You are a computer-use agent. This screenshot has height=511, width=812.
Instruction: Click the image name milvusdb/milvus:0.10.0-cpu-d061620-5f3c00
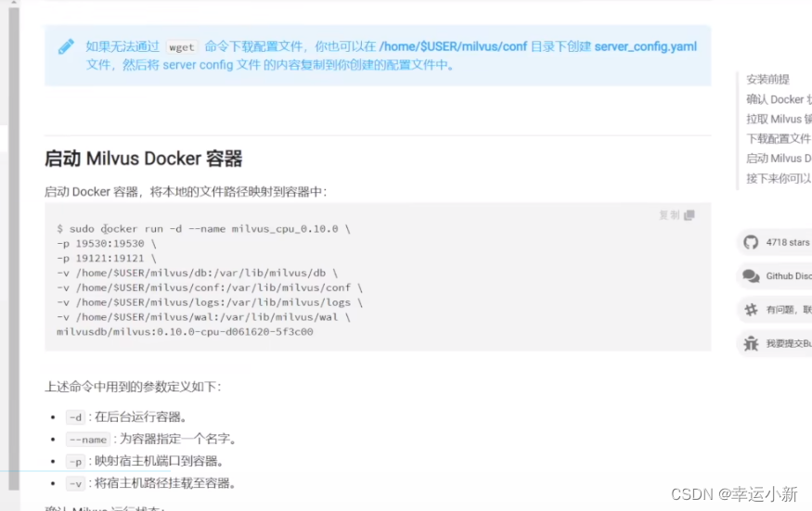tap(185, 332)
